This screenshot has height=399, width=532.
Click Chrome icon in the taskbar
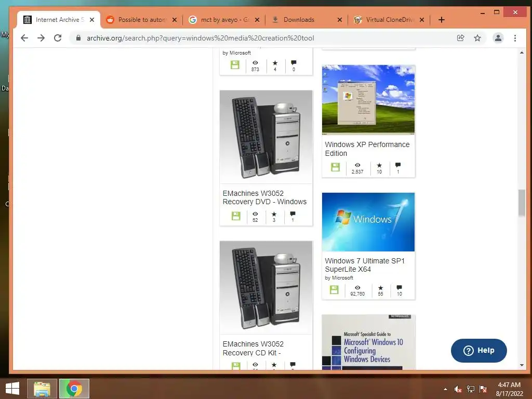click(74, 389)
